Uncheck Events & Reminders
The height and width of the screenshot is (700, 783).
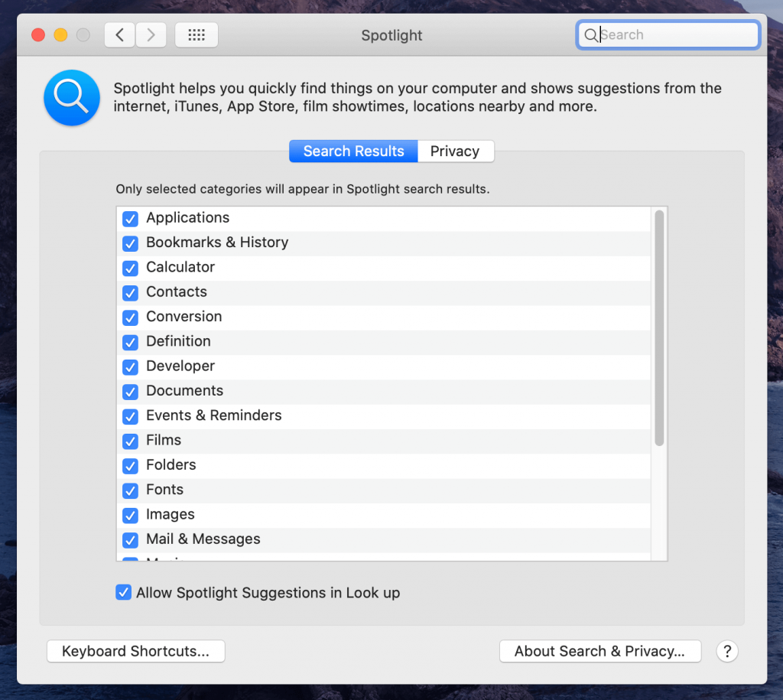click(130, 416)
